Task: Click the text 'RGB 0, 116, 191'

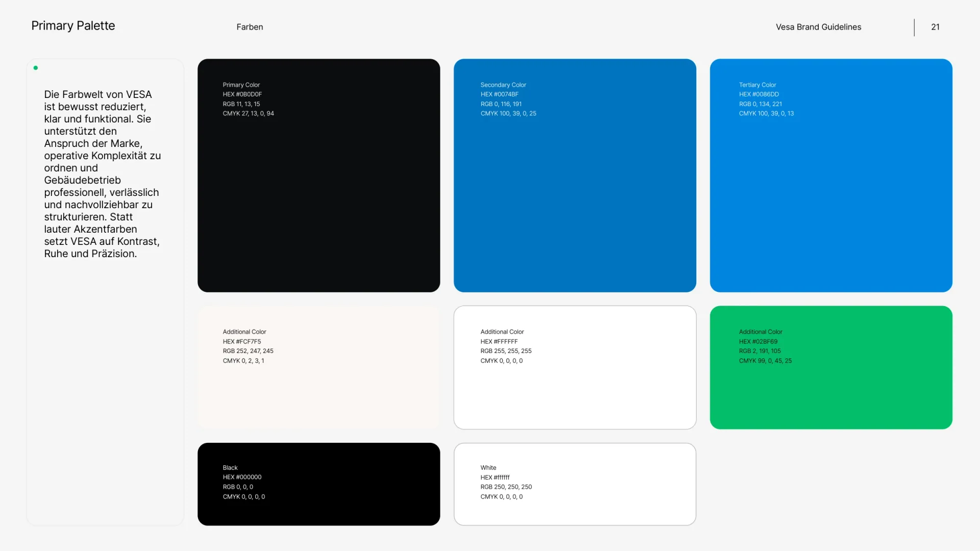Action: tap(501, 104)
